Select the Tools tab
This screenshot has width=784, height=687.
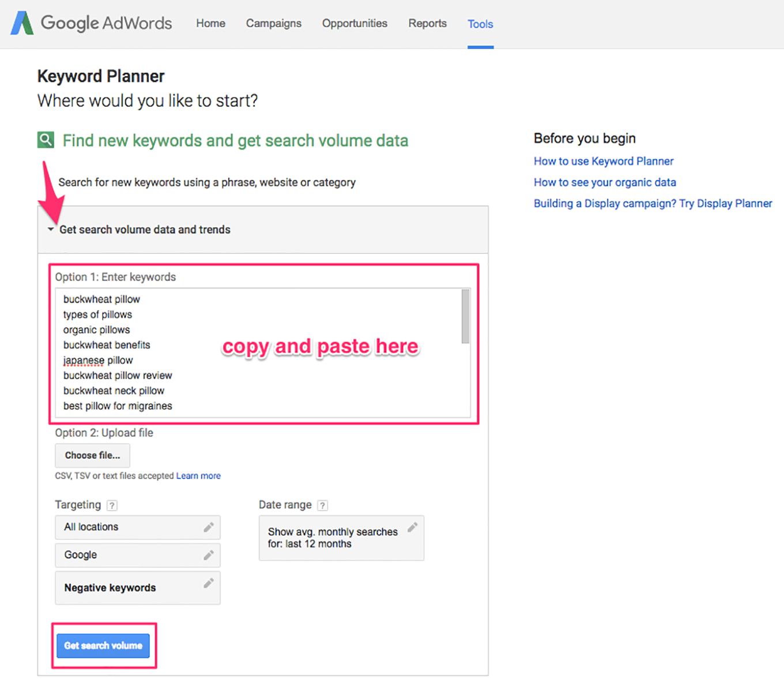pyautogui.click(x=480, y=24)
